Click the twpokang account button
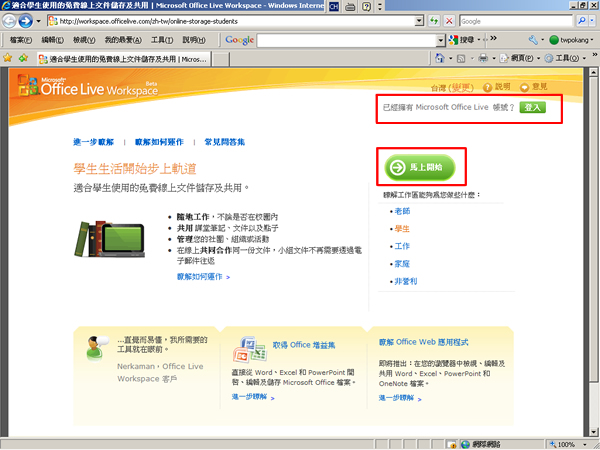The image size is (600, 450). point(571,40)
